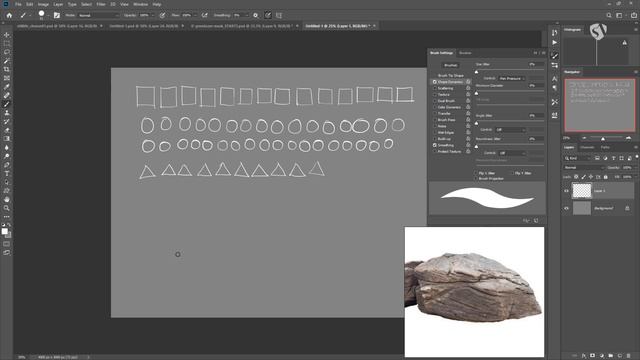Toggle pressure for opacity icon
The height and width of the screenshot is (360, 640).
[x=162, y=16]
